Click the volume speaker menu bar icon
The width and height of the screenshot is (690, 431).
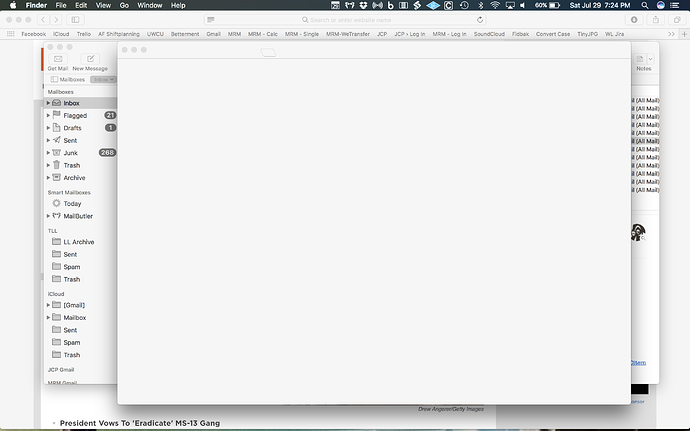click(523, 5)
